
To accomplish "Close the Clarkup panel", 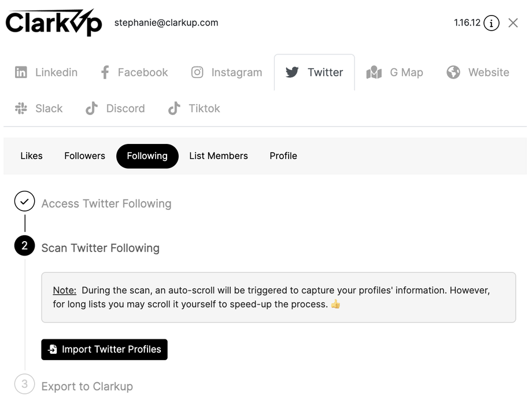I will click(x=513, y=23).
